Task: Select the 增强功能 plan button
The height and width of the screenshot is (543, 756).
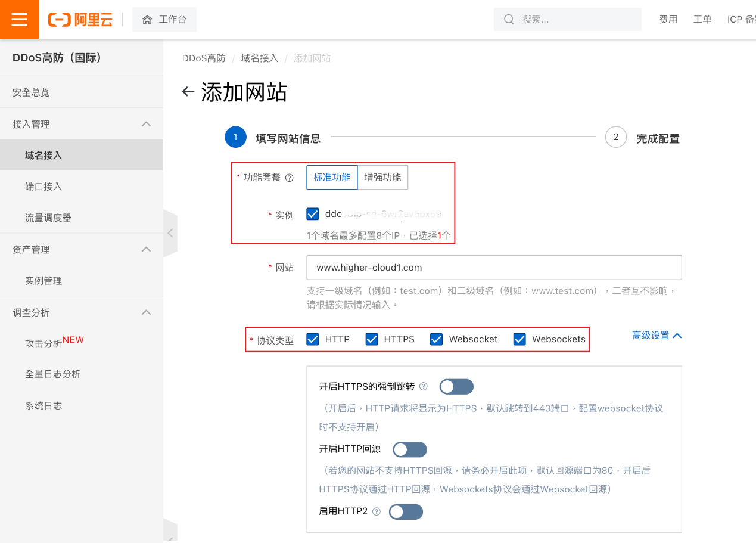Action: pyautogui.click(x=382, y=178)
